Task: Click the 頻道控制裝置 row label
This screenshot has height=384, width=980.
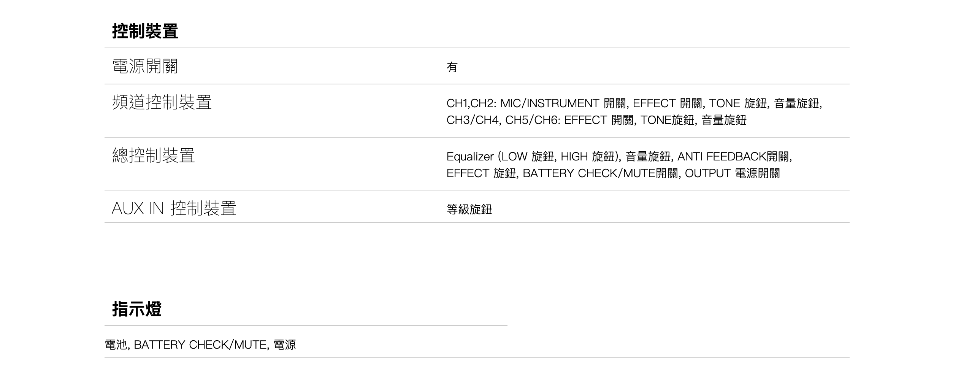Action: point(162,102)
